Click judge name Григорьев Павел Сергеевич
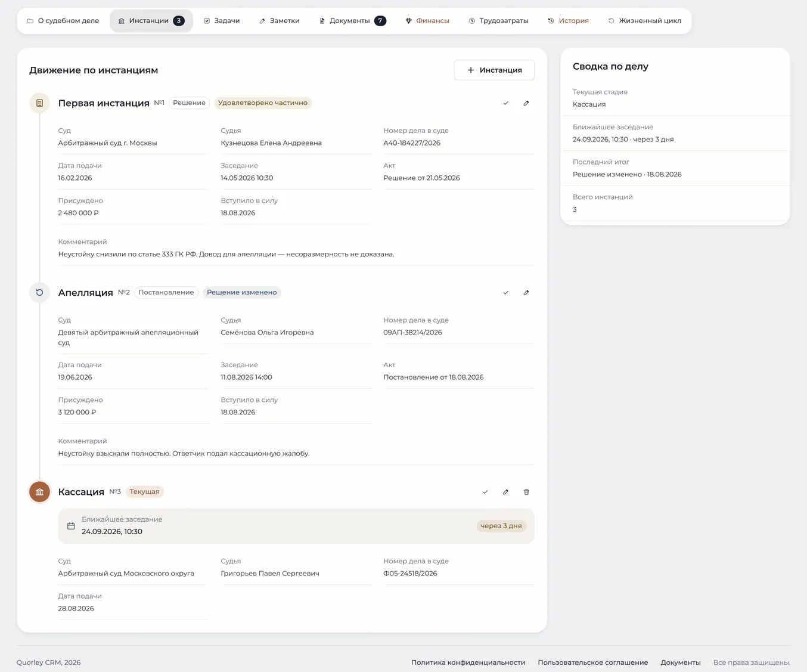 pyautogui.click(x=270, y=574)
